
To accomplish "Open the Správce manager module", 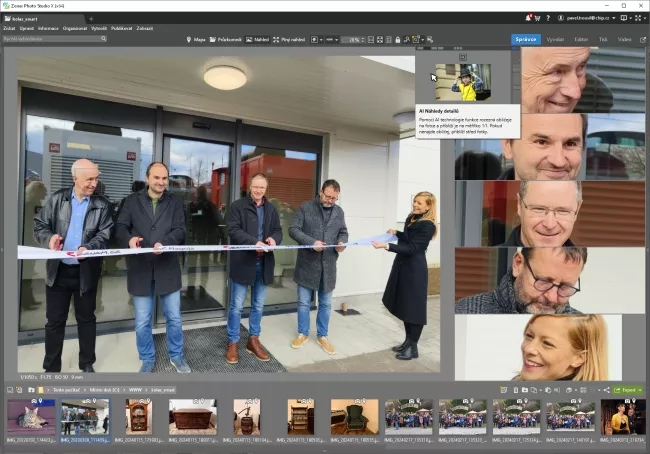I will tap(524, 39).
